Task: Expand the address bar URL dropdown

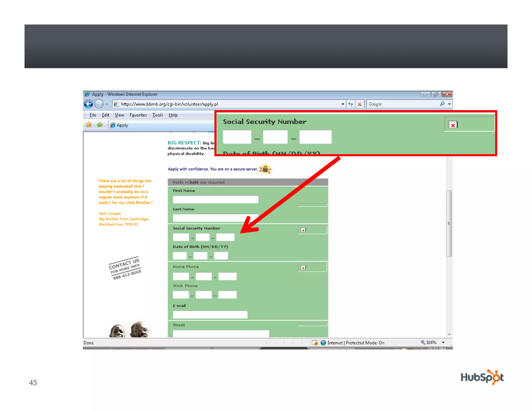Action: tap(343, 104)
